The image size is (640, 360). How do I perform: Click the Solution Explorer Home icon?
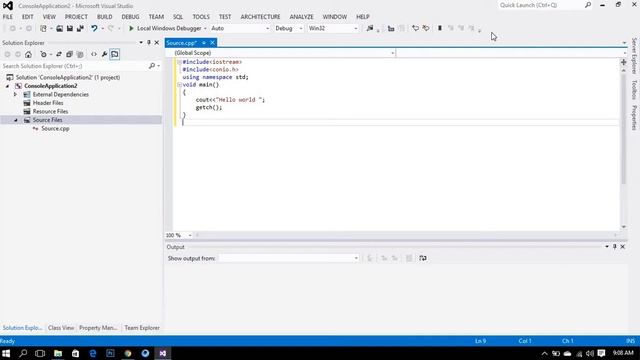tap(28, 54)
